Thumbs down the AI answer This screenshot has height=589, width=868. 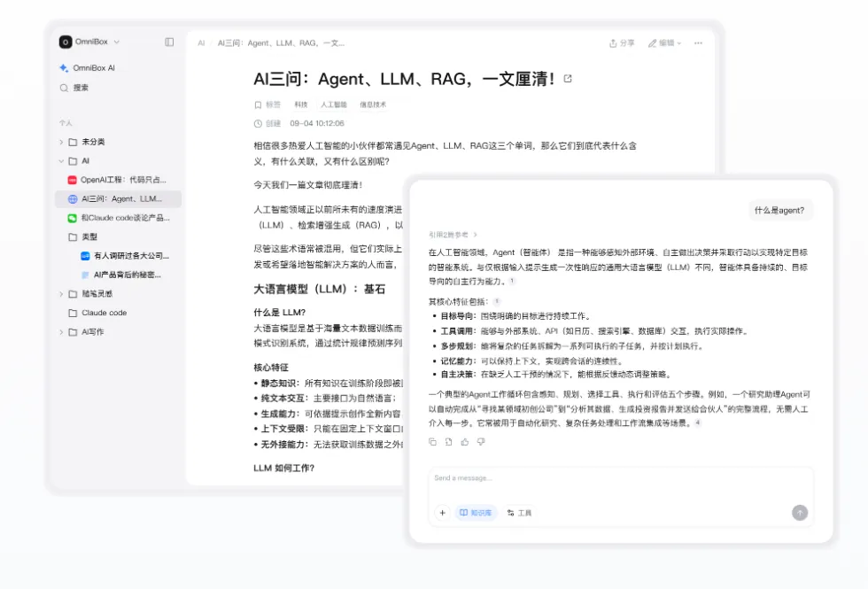coord(480,441)
